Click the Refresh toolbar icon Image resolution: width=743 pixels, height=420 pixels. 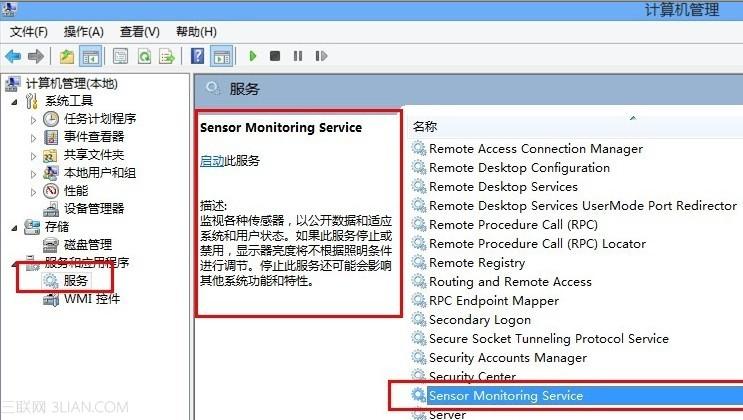click(144, 56)
